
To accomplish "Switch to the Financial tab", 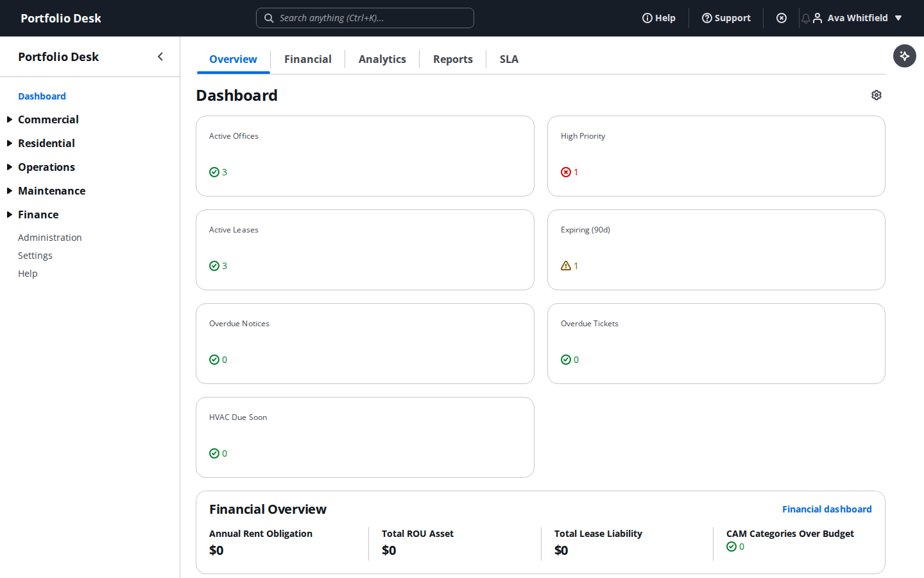I will pos(308,59).
